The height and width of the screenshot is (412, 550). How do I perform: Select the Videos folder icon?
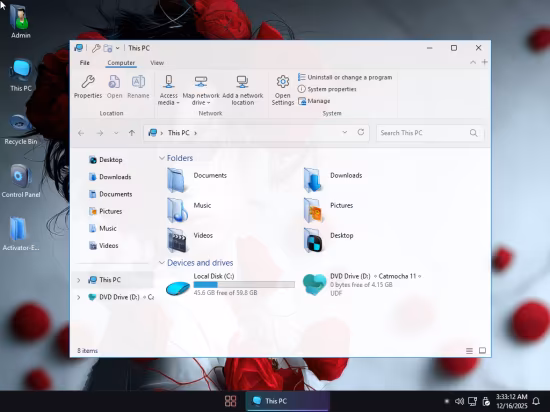tap(177, 240)
